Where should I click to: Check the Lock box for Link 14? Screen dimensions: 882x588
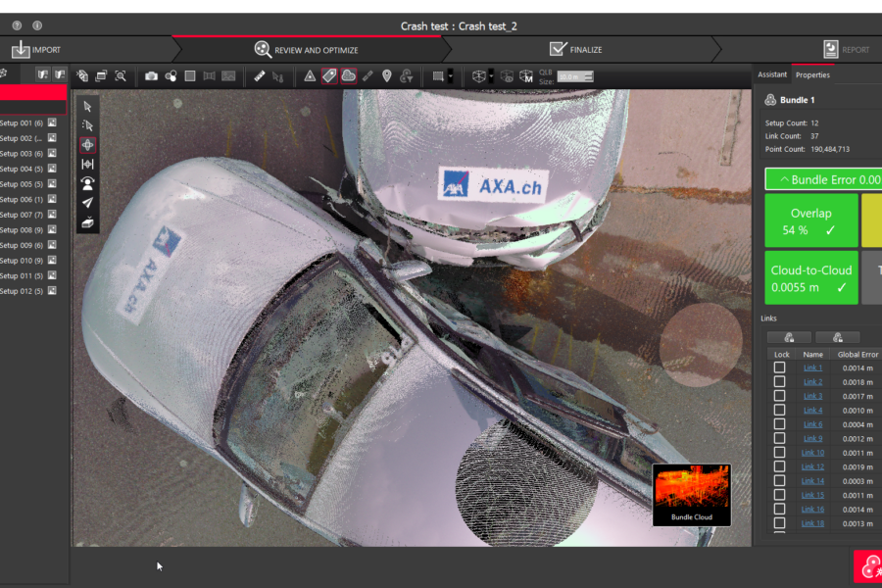780,480
